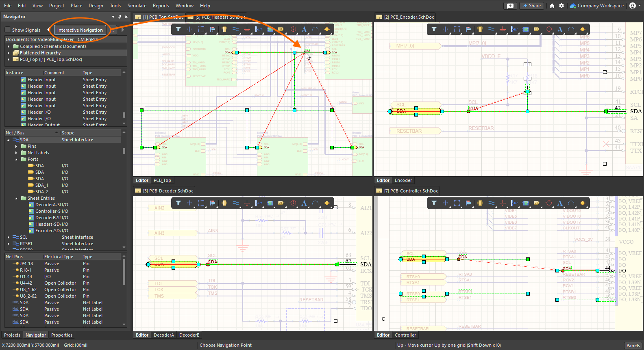Viewport: 644px width, 350px height.
Task: Open the Place menu
Action: tap(76, 6)
